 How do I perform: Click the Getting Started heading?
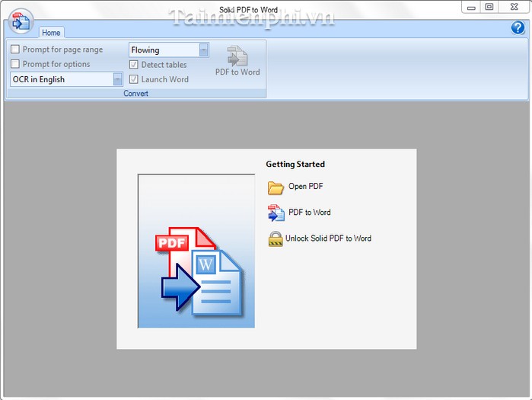tap(295, 164)
